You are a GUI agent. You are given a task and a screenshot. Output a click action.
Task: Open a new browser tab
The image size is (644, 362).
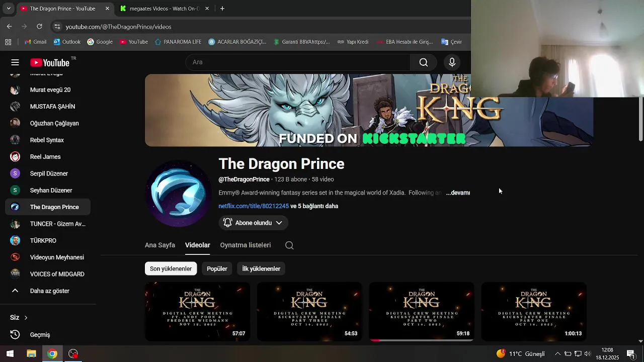[x=222, y=9]
